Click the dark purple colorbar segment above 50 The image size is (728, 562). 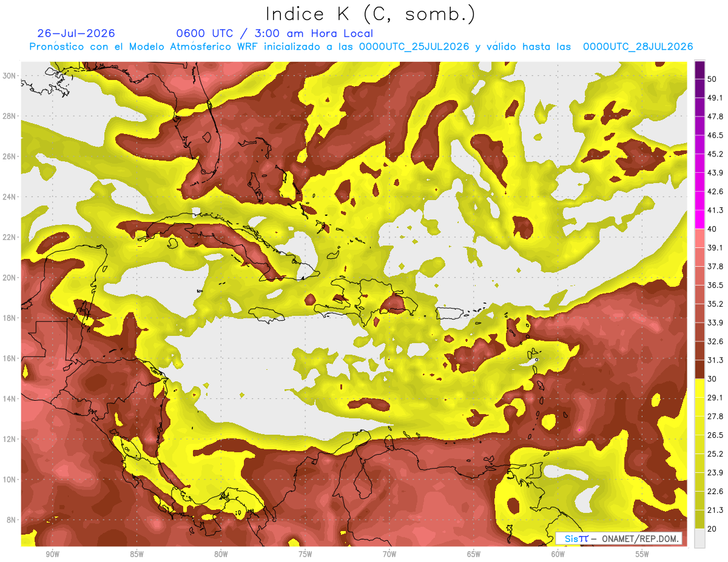pos(699,70)
